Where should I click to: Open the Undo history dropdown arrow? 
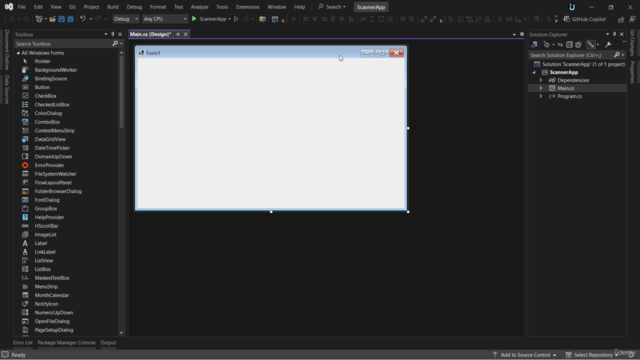[x=91, y=19]
